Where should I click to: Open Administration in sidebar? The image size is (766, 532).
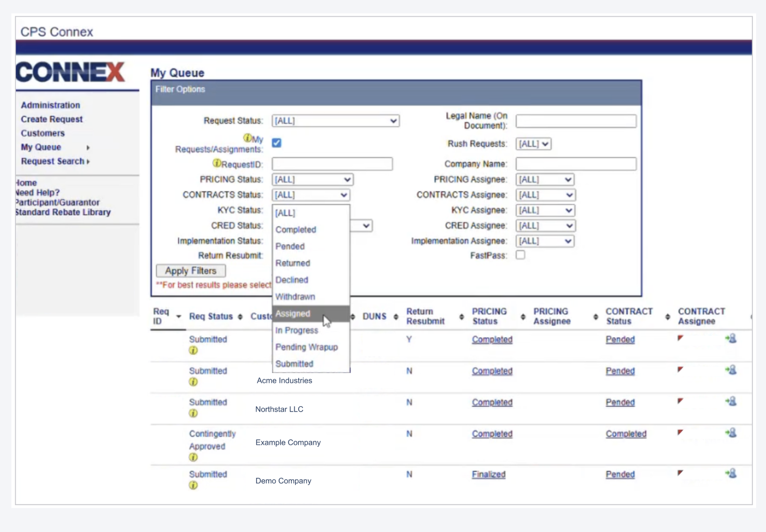pos(50,105)
